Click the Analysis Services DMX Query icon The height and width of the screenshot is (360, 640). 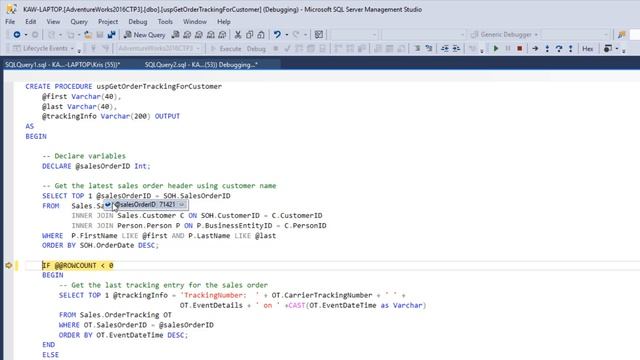click(199, 35)
